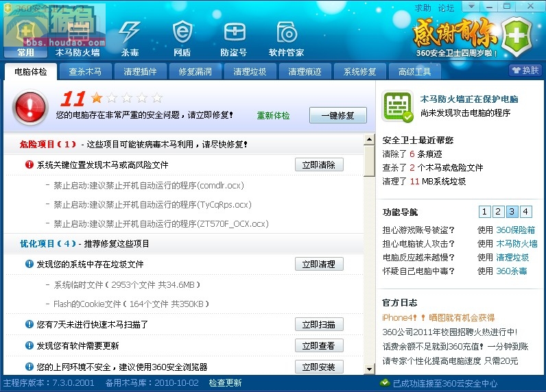
Task: Switch to the 查杀木马 tab
Action: coord(85,72)
